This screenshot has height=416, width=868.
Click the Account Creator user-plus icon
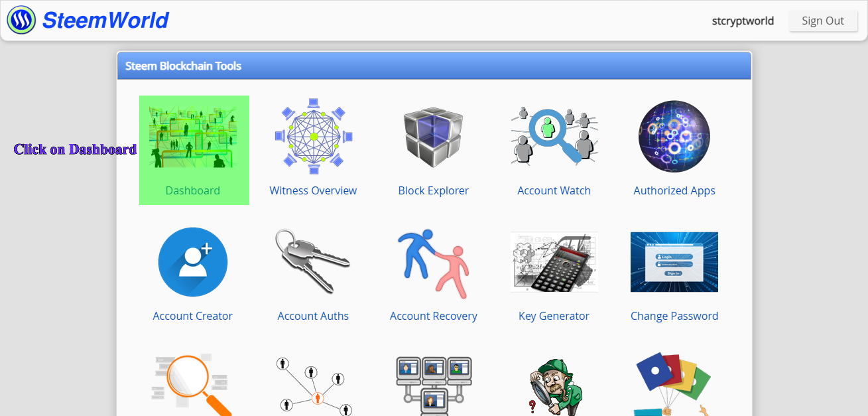pos(193,262)
